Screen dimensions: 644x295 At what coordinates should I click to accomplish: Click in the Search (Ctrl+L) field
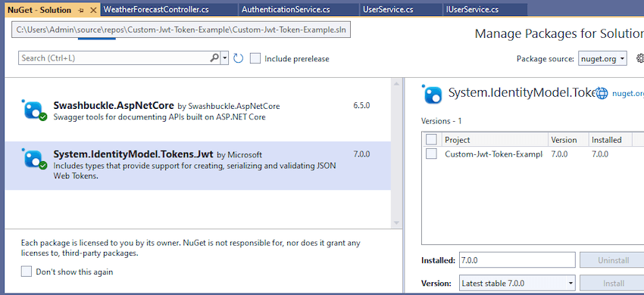tap(114, 58)
